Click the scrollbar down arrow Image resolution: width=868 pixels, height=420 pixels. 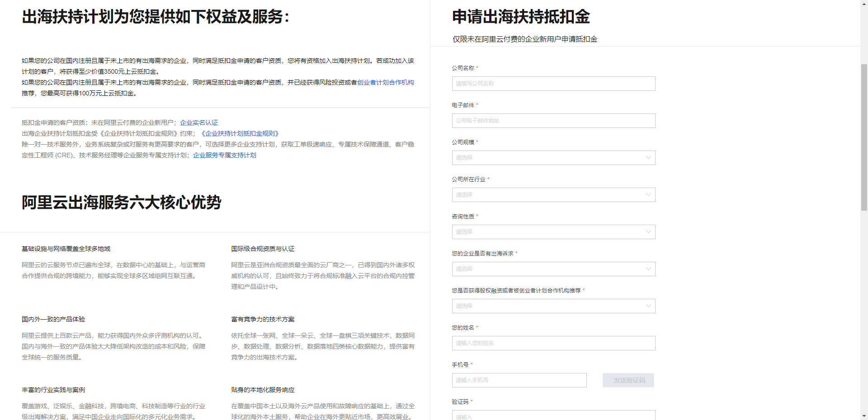[864, 416]
